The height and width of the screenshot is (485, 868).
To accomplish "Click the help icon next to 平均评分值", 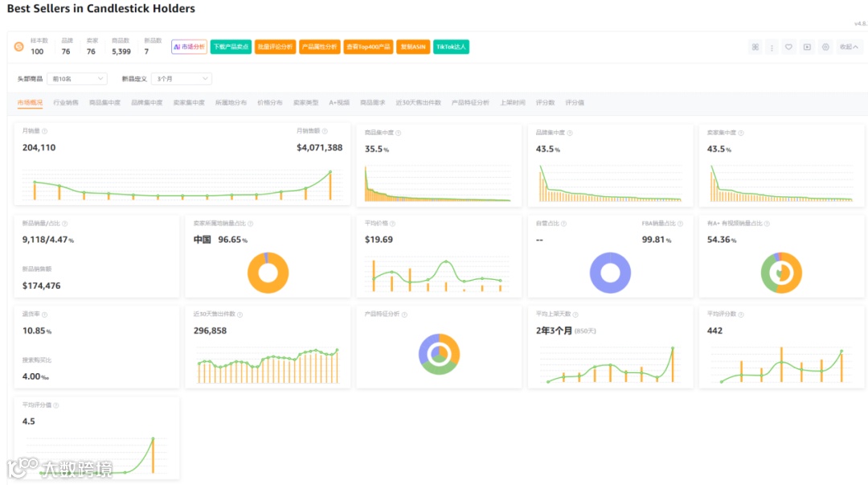I will (x=56, y=405).
